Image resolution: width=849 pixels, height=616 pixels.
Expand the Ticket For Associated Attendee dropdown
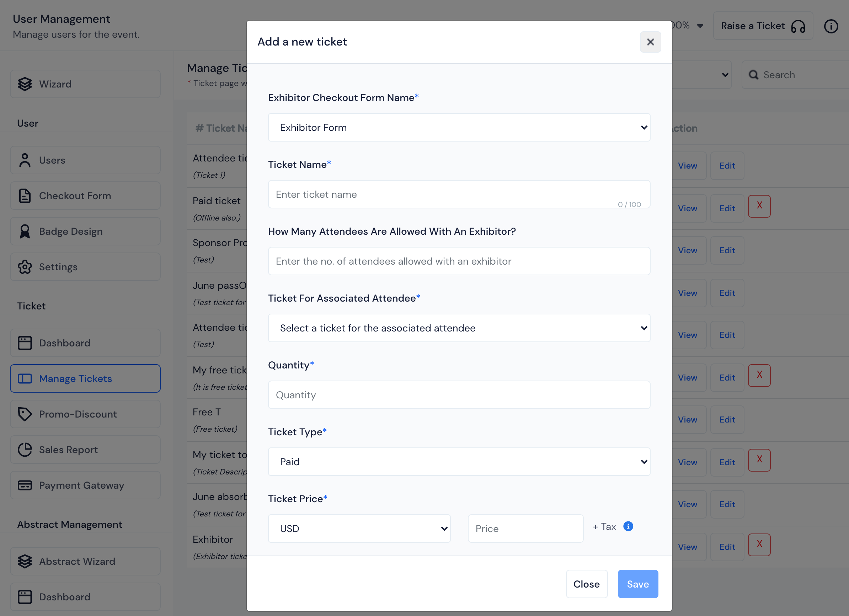click(x=459, y=328)
